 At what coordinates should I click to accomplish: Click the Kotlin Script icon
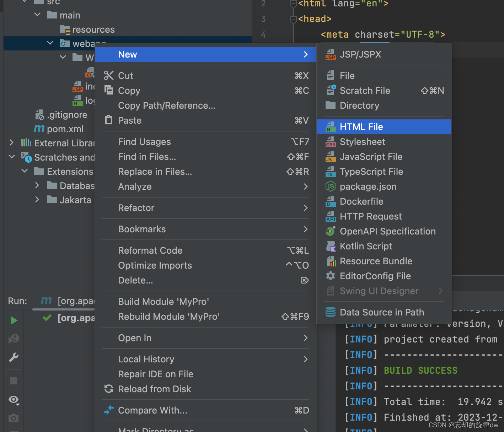(x=331, y=246)
